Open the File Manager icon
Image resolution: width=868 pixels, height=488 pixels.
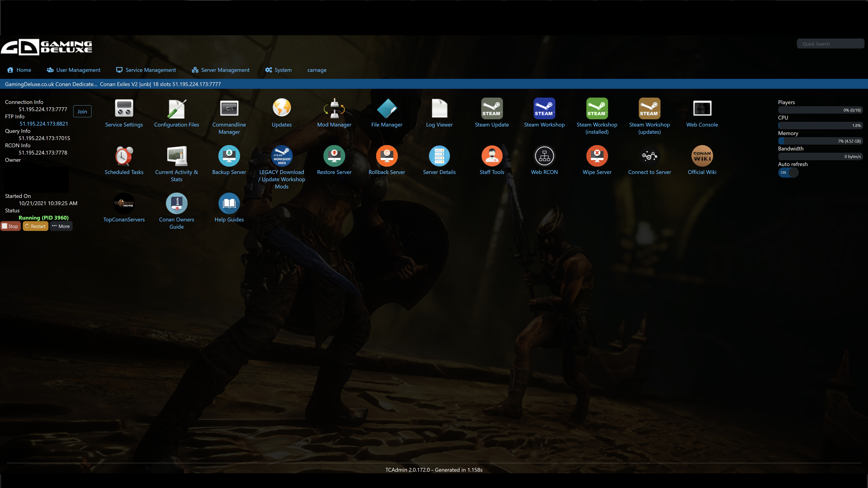pos(387,108)
